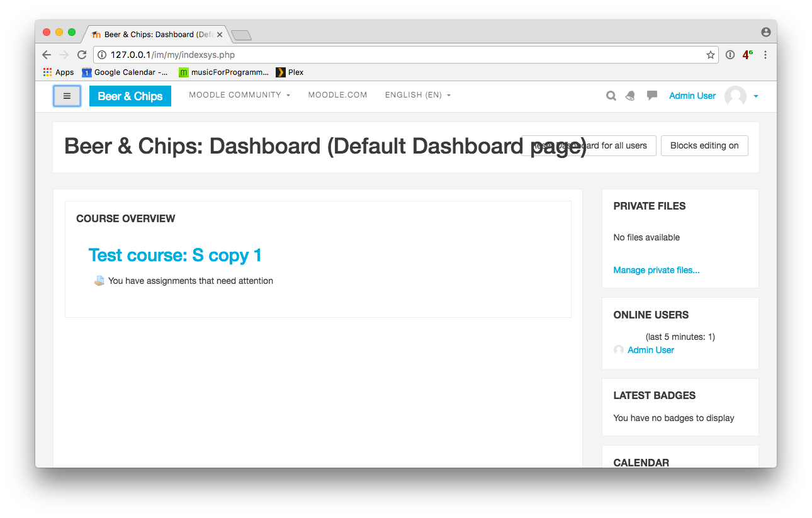Reload the page with refresh icon
This screenshot has height=518, width=812.
pos(82,55)
